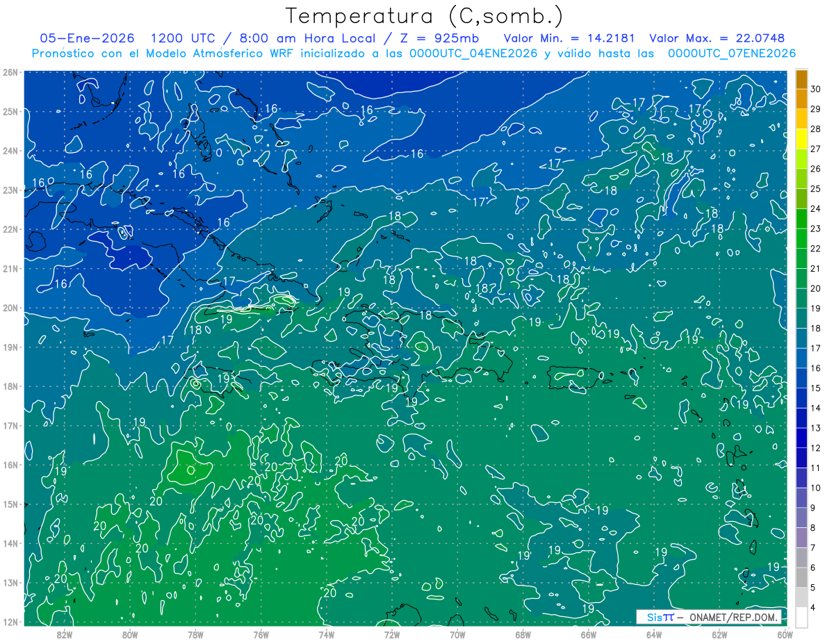Click the "64W" longitude axis label

[x=654, y=634]
